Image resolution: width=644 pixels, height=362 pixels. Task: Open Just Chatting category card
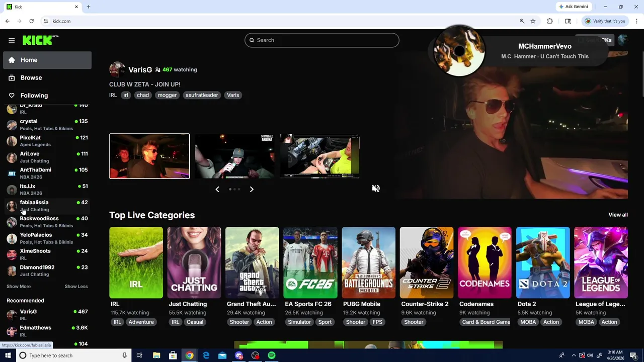tap(194, 262)
